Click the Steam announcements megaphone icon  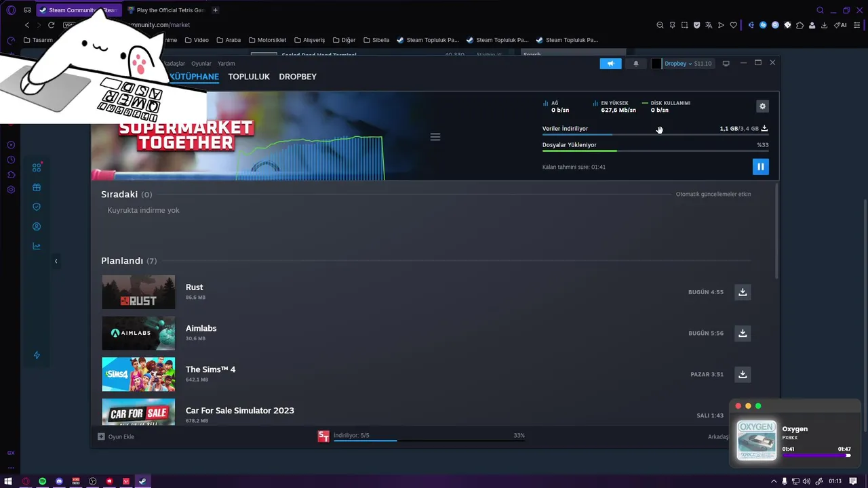[x=610, y=64]
